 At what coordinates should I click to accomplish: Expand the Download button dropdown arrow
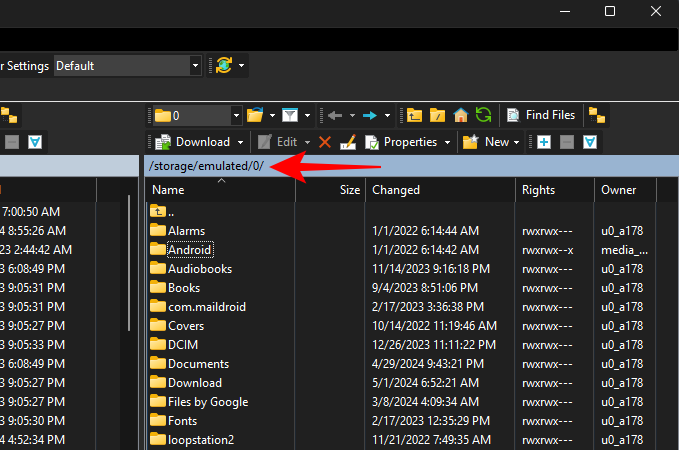(x=241, y=142)
